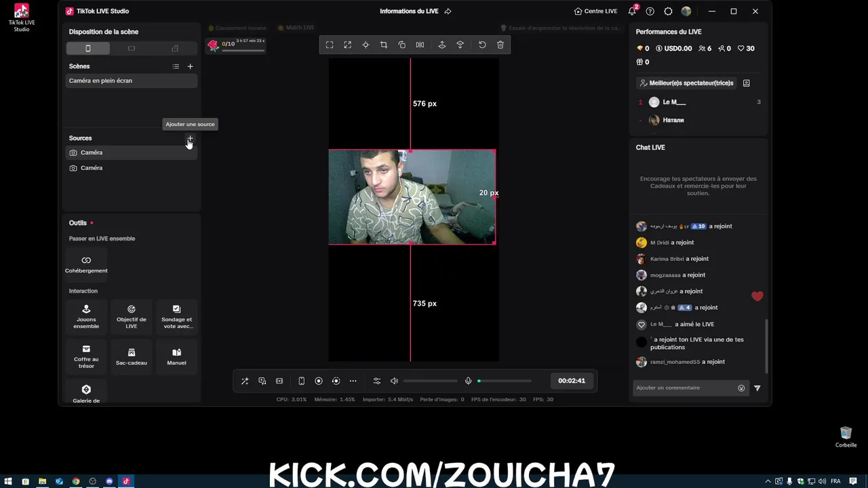The height and width of the screenshot is (488, 868).
Task: Open the profile avatar menu
Action: (686, 12)
